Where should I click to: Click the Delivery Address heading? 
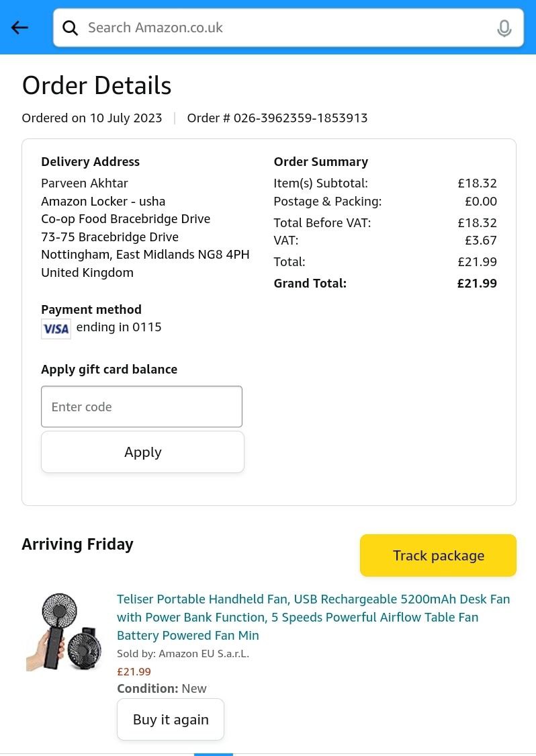(x=90, y=162)
